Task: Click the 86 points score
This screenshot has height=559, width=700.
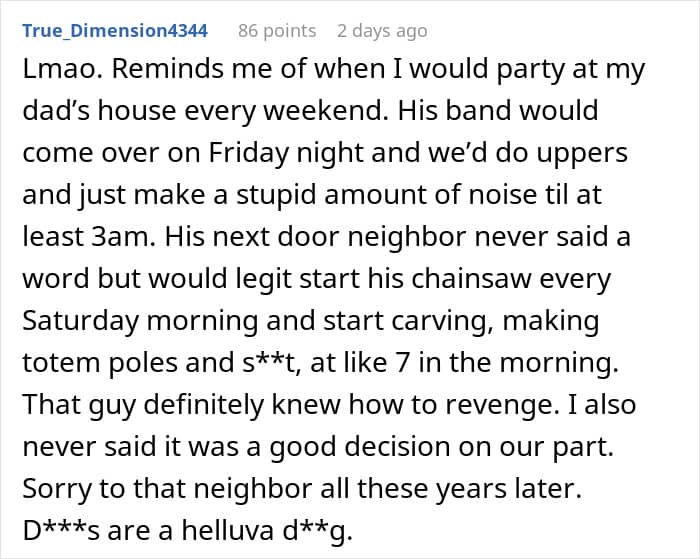Action: [x=278, y=30]
